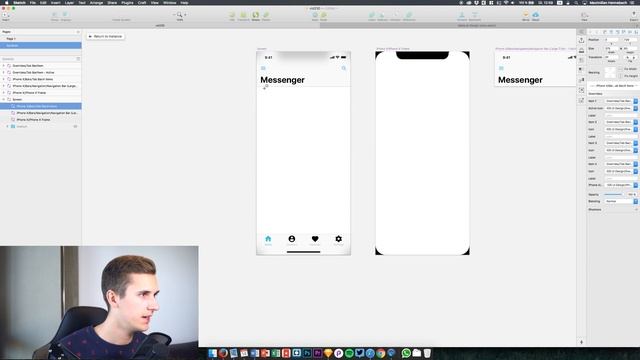The height and width of the screenshot is (360, 640).
Task: Click the Insert tool in the toolbar
Action: 5,16
